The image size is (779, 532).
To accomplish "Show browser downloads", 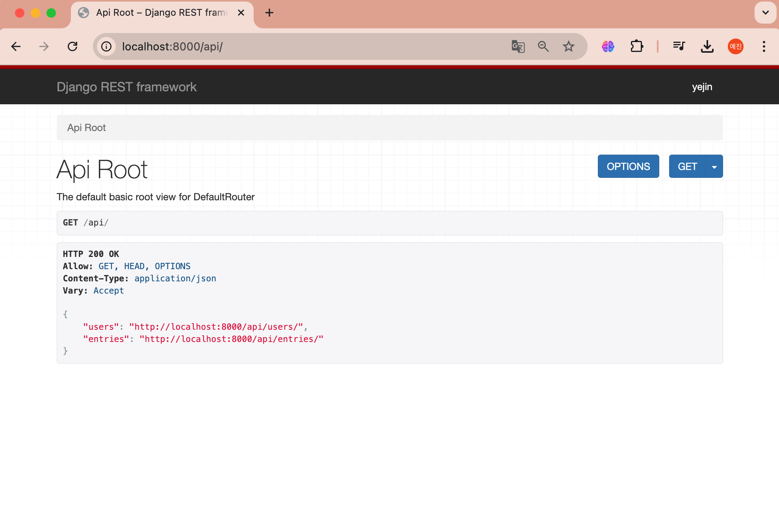I will pyautogui.click(x=707, y=46).
